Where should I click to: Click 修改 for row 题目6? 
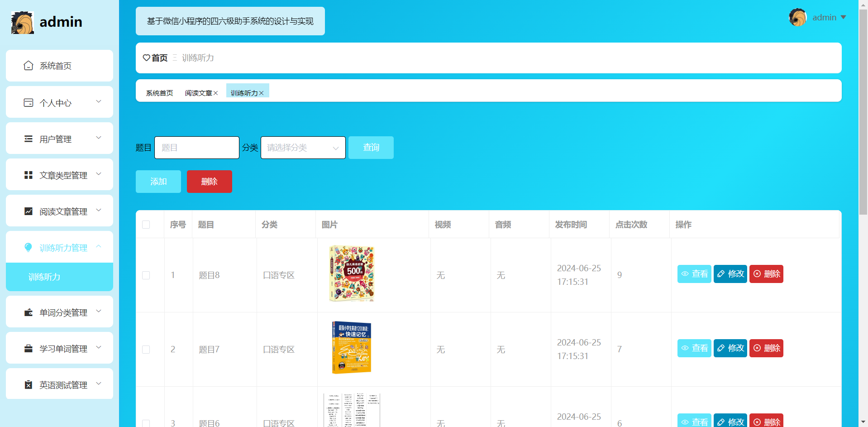click(x=730, y=421)
